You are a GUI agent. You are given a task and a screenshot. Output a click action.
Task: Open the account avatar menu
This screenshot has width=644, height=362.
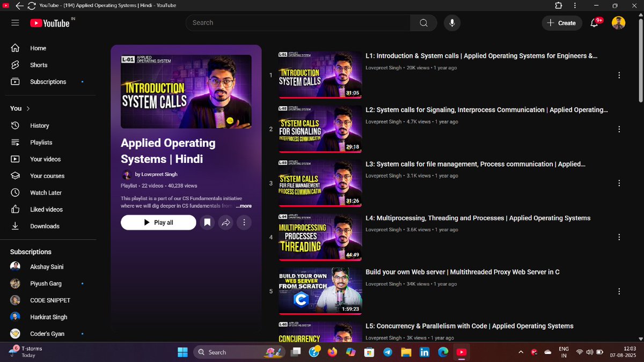pyautogui.click(x=619, y=23)
